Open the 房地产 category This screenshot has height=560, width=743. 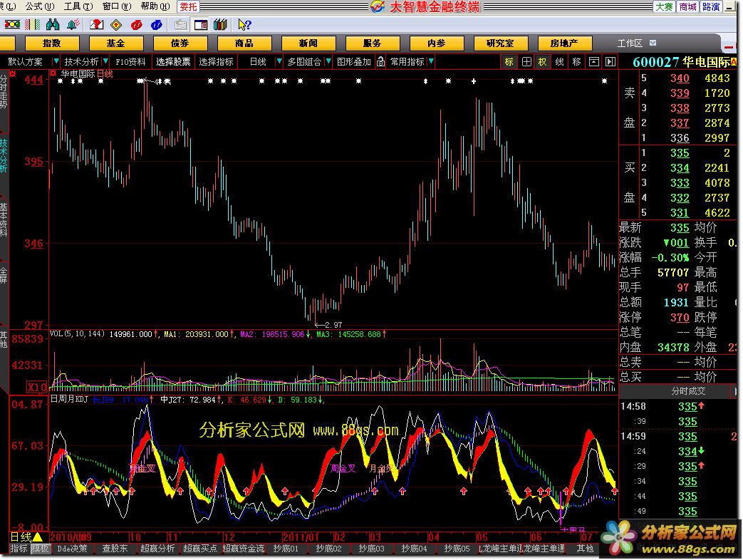click(564, 43)
